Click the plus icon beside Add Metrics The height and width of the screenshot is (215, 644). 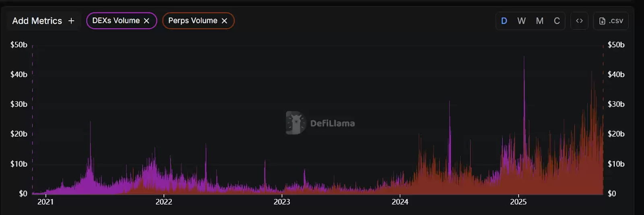click(71, 21)
